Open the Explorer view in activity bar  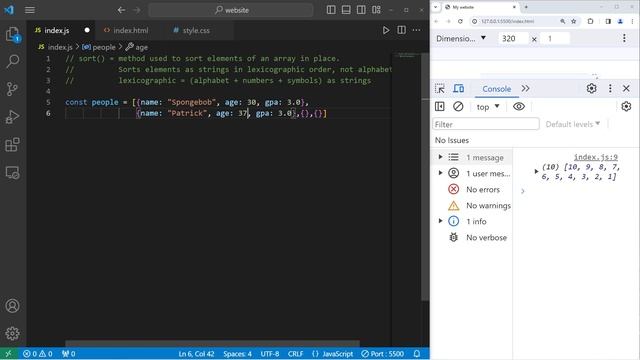(13, 34)
